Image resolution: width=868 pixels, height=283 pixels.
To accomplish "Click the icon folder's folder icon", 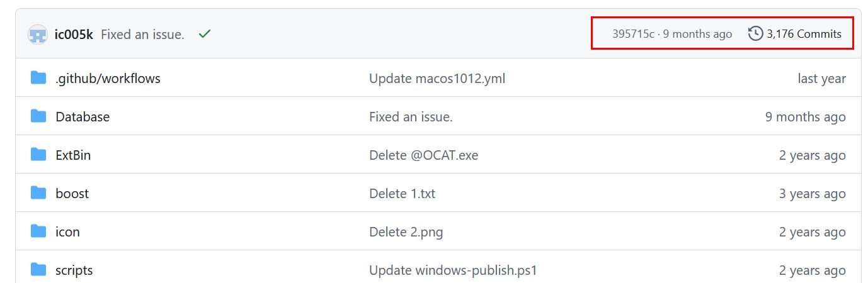I will (38, 231).
